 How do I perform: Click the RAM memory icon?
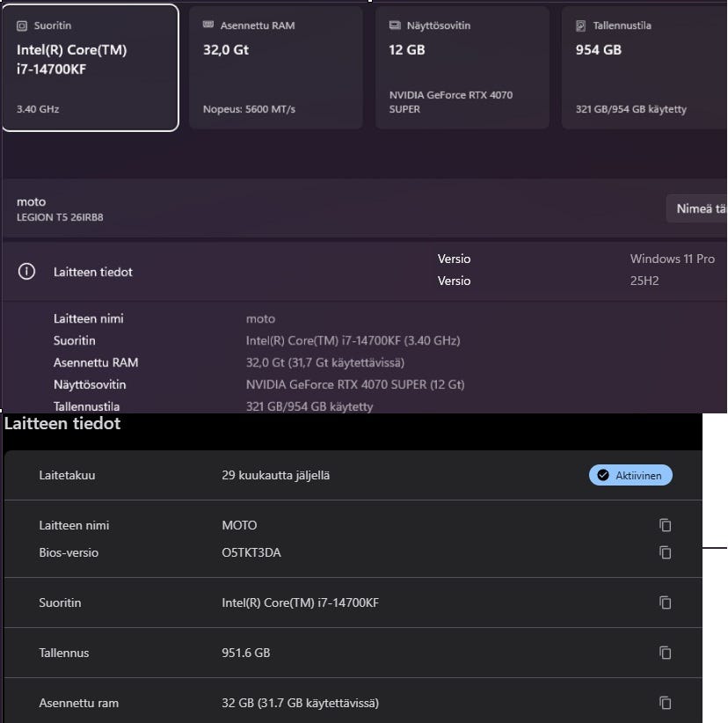click(x=208, y=26)
